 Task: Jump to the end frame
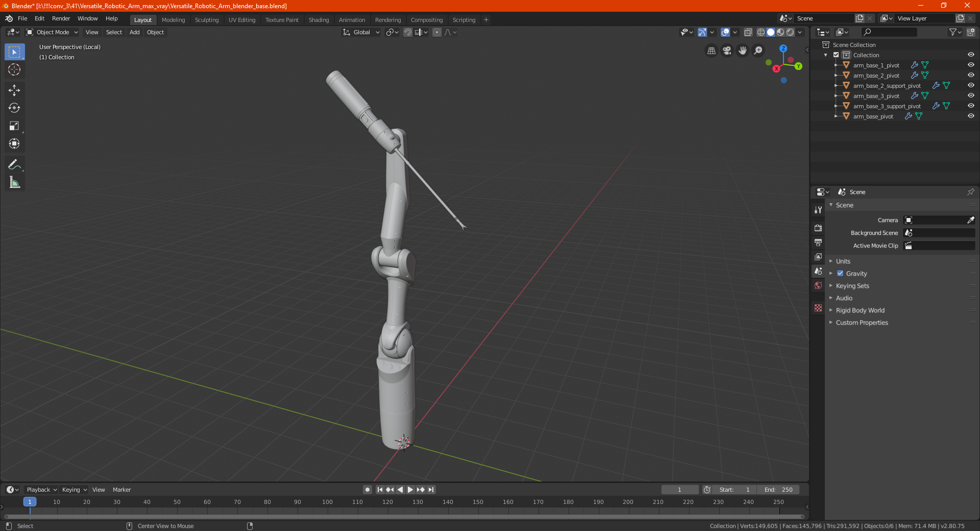pyautogui.click(x=431, y=490)
